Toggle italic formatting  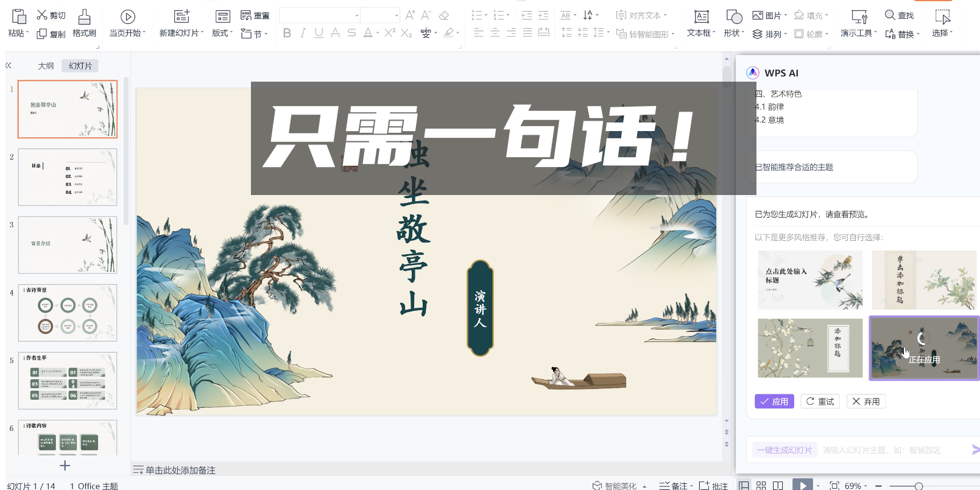pos(303,33)
